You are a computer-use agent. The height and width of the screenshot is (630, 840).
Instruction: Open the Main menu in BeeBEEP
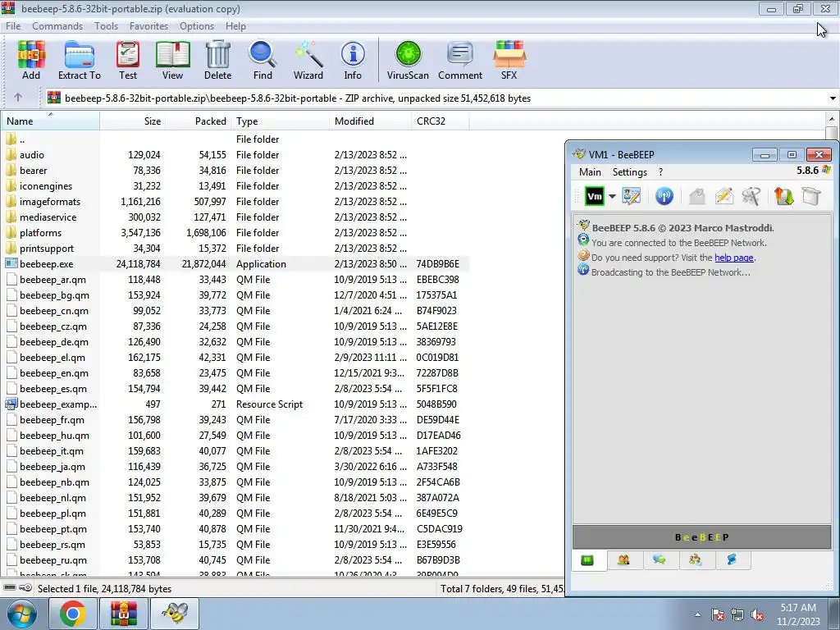(x=590, y=172)
